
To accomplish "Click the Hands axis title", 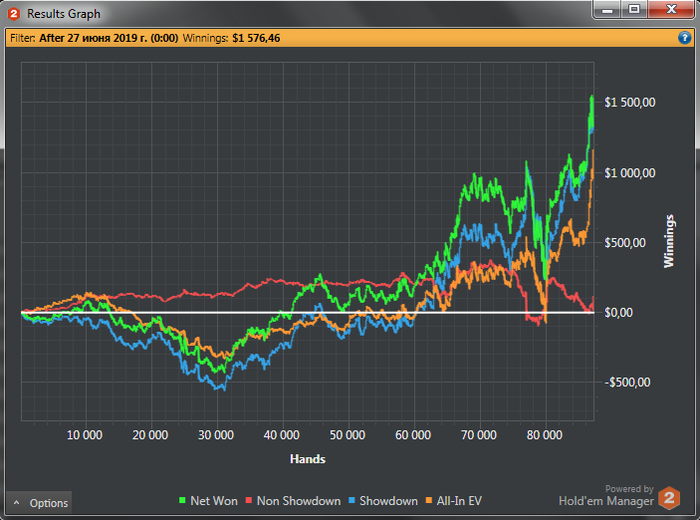I will point(308,459).
